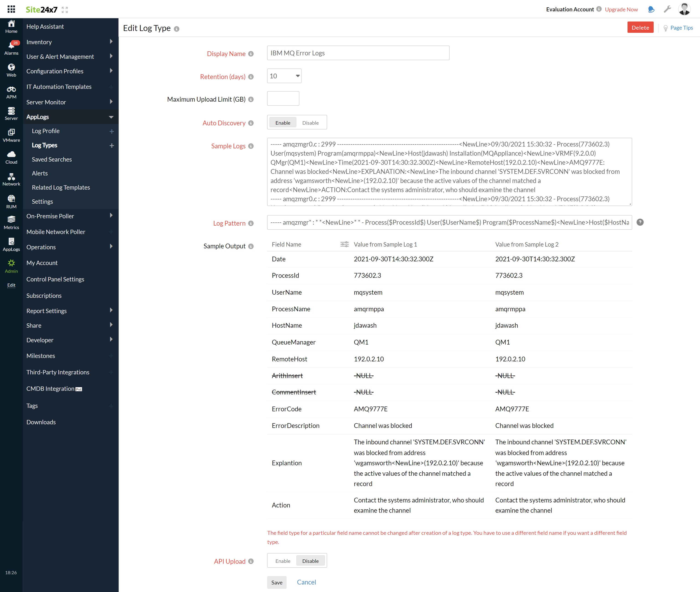The height and width of the screenshot is (592, 700).
Task: Open Saved Searches from the sidebar
Action: point(52,159)
